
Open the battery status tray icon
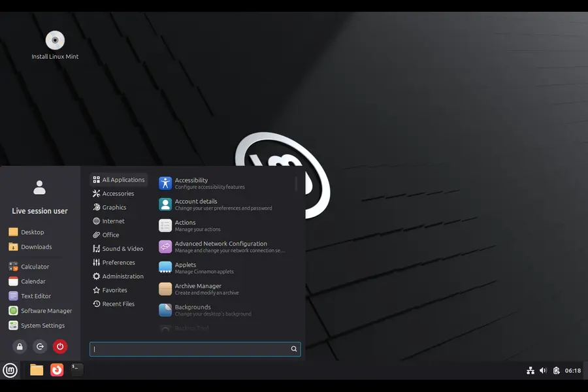(555, 370)
